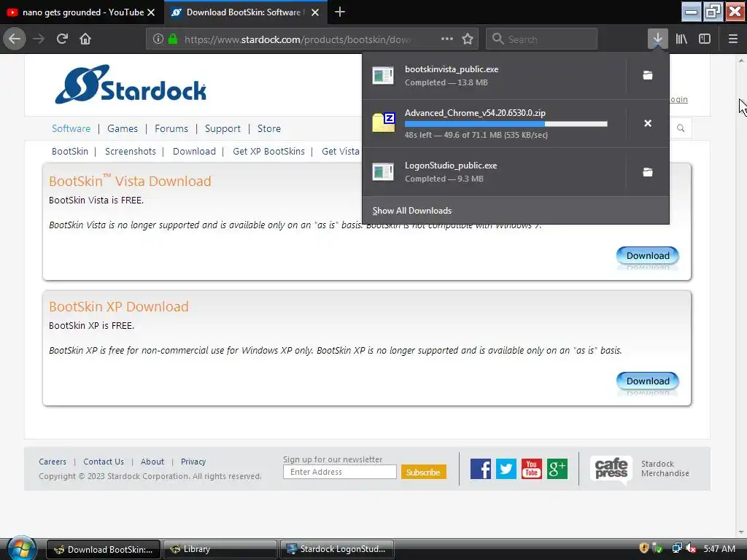The image size is (747, 560).
Task: Open the Stardock Merchandise link
Action: coord(665,469)
